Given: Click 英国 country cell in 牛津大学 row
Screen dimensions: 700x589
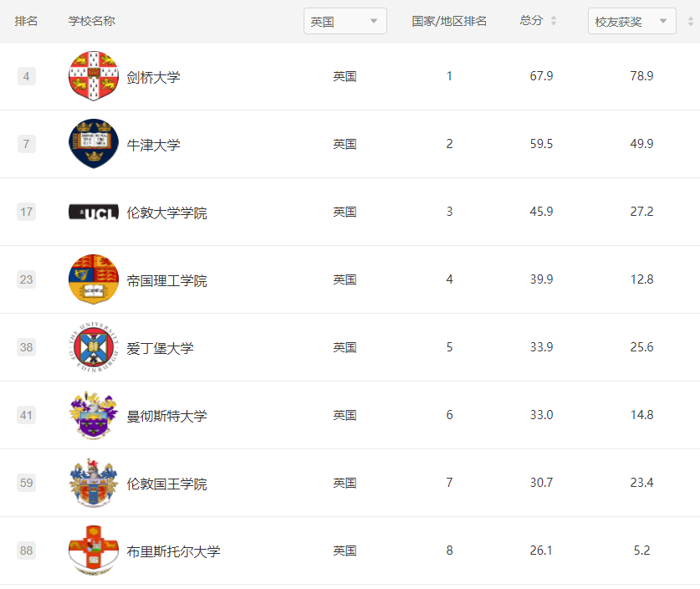Looking at the screenshot, I should coord(345,145).
